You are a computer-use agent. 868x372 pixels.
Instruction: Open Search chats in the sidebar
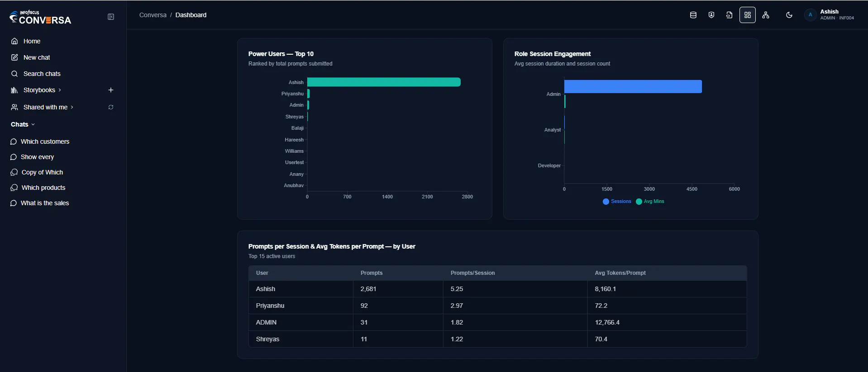coord(42,74)
